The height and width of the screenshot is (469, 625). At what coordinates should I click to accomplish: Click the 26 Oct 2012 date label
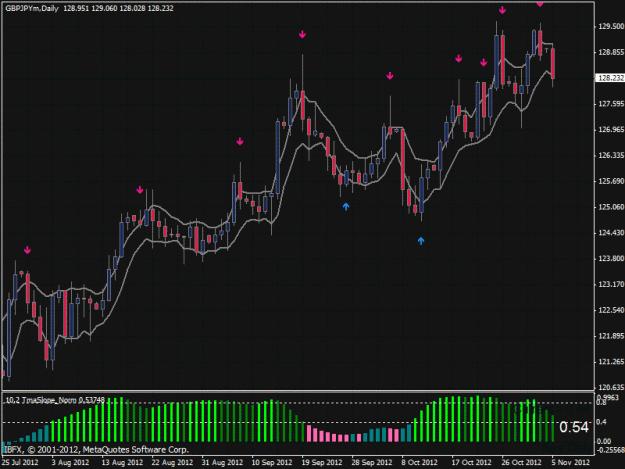[521, 463]
